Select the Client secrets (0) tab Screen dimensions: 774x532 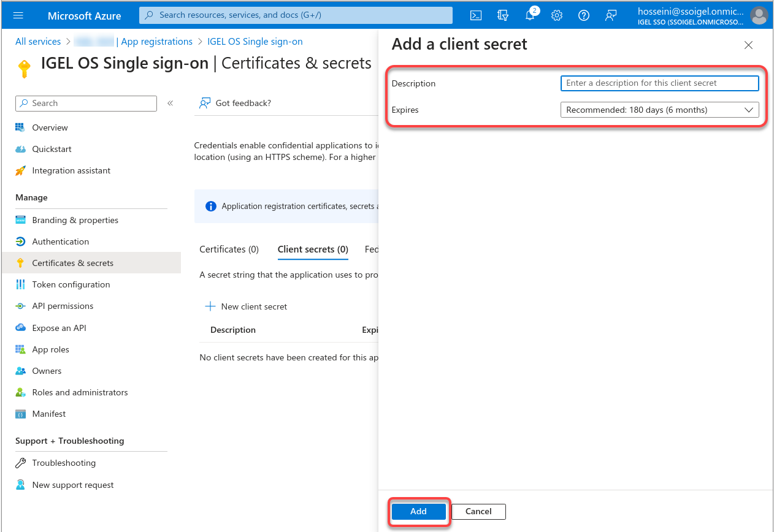(313, 249)
